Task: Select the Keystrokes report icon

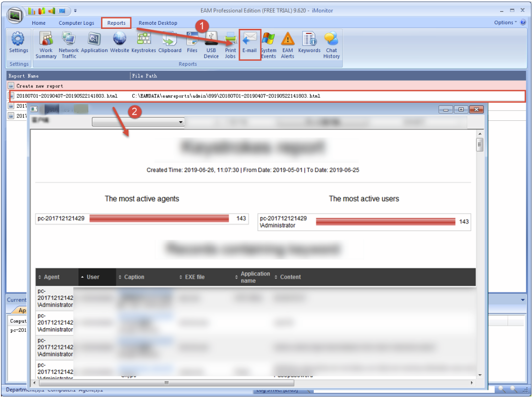Action: click(144, 43)
